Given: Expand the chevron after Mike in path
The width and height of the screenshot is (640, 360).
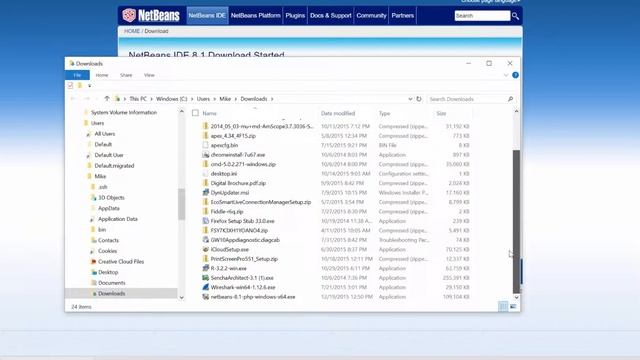Looking at the screenshot, I should (x=236, y=99).
